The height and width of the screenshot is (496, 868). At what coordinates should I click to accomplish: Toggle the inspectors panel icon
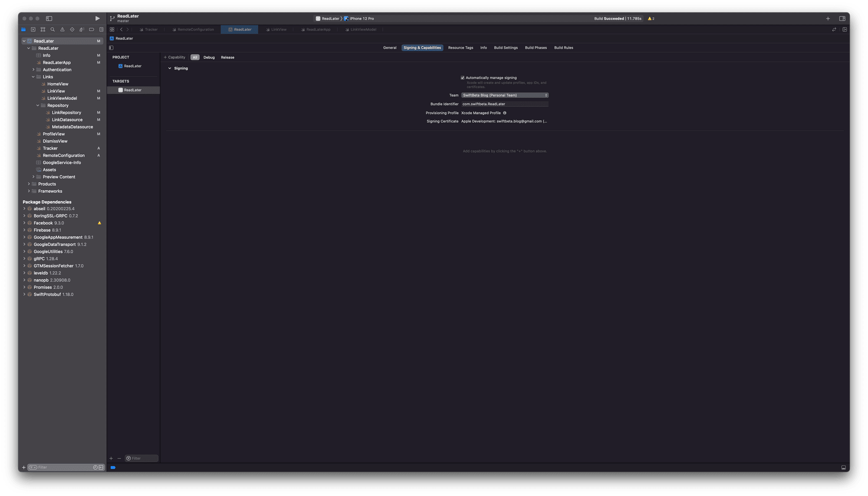842,19
